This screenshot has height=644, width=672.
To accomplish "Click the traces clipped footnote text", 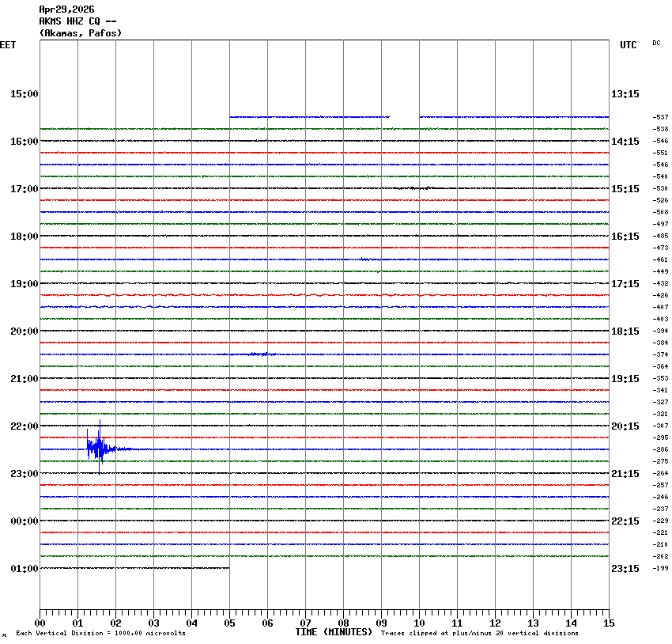I will pos(479,633).
